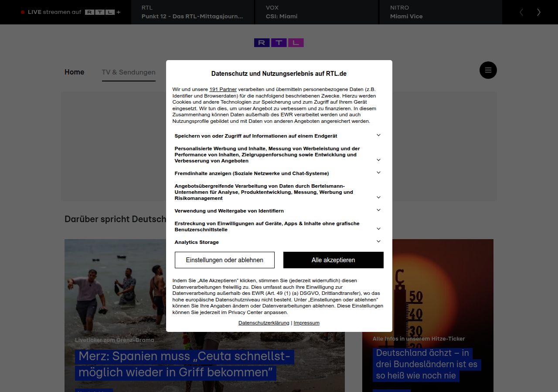Viewport: 558px width, 392px height.
Task: Open the 'Impressum' link
Action: (306, 323)
